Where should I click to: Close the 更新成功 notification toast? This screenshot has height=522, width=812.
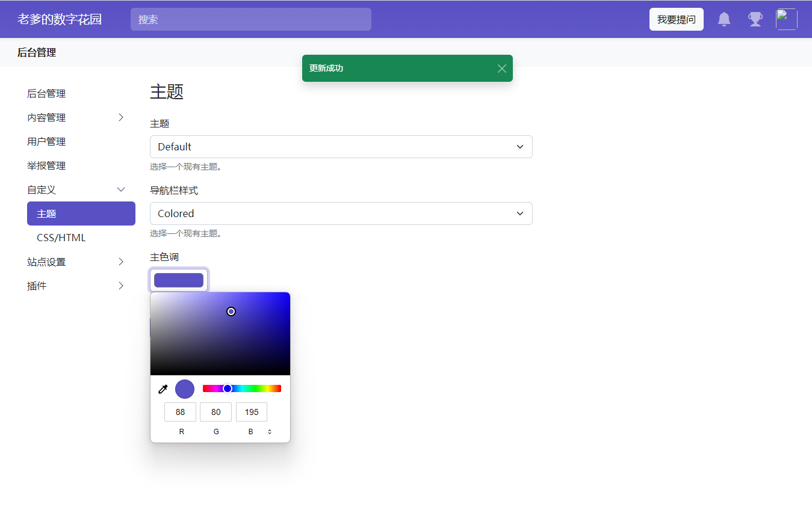501,69
